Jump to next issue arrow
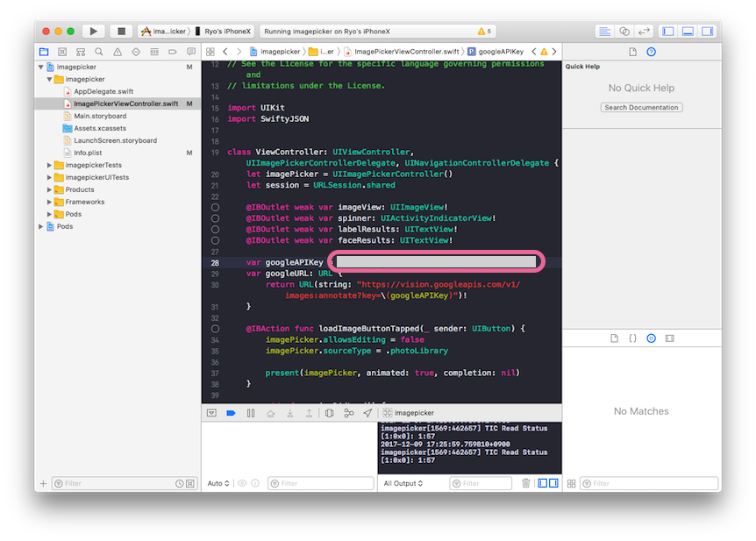The width and height of the screenshot is (756, 541). [x=554, y=52]
